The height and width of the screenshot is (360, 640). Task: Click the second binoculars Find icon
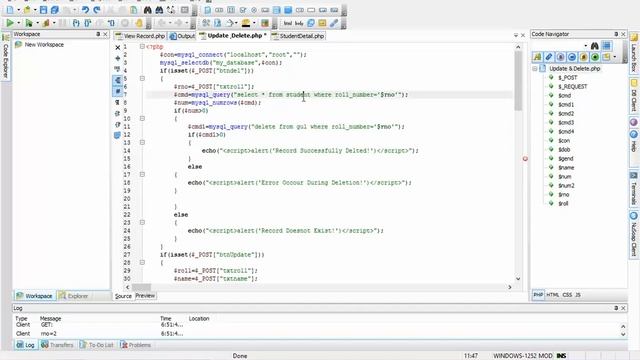click(159, 10)
